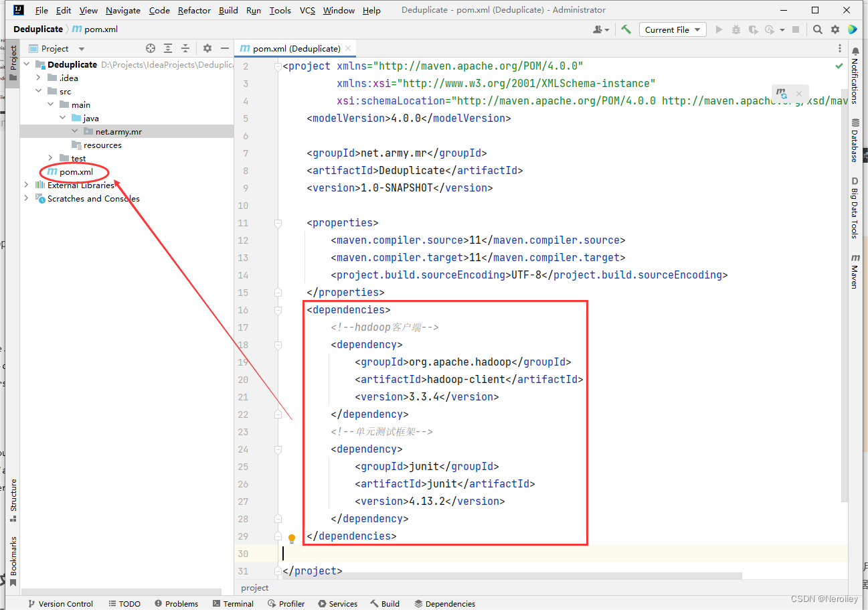Click the Stop icon in toolbar

[x=796, y=29]
